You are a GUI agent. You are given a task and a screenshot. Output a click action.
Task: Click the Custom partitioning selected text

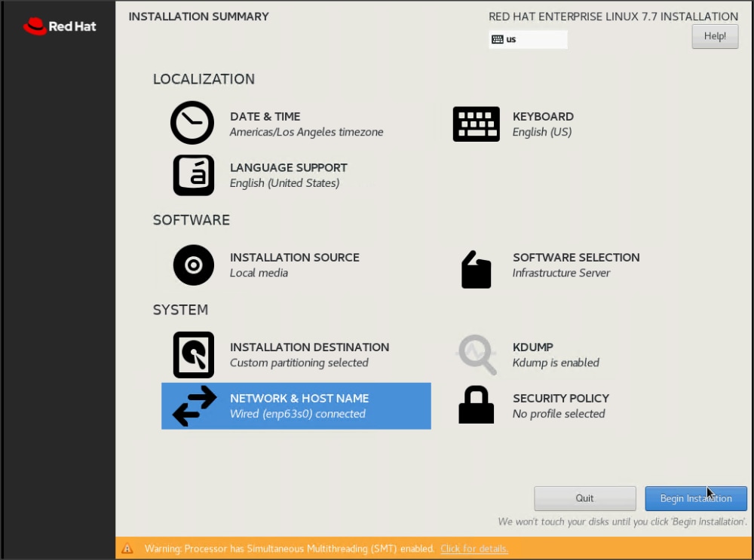pos(299,363)
